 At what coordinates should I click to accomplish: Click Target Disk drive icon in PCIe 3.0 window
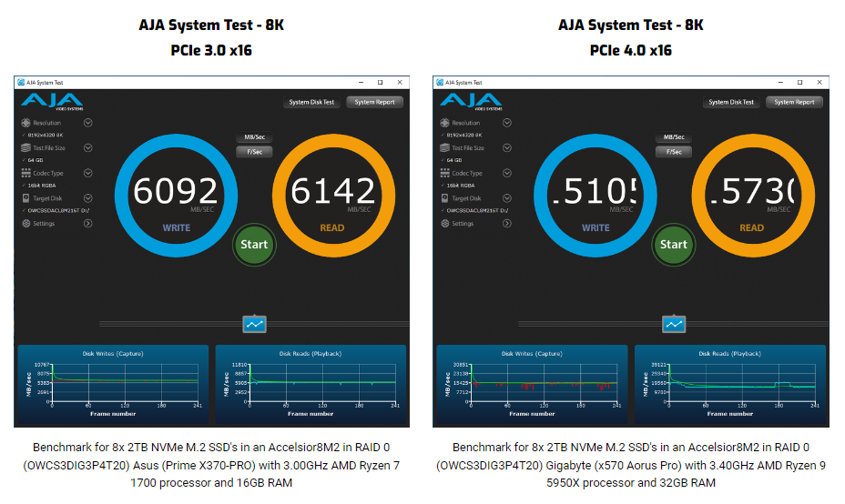coord(25,198)
